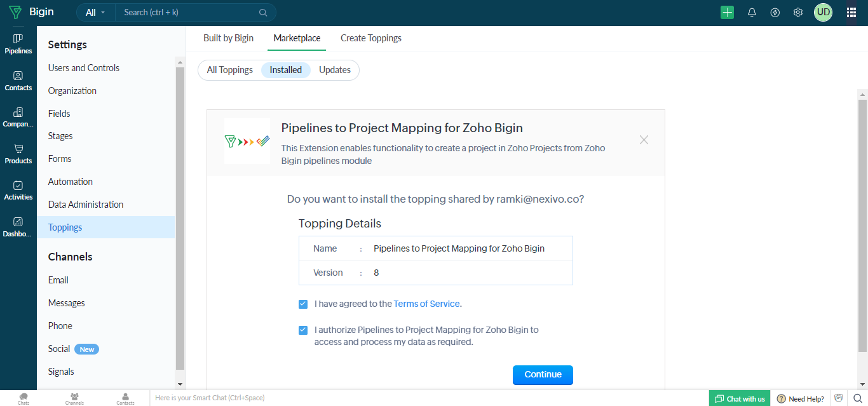Click the green plus create icon
Image resolution: width=868 pixels, height=406 pixels.
(x=727, y=12)
